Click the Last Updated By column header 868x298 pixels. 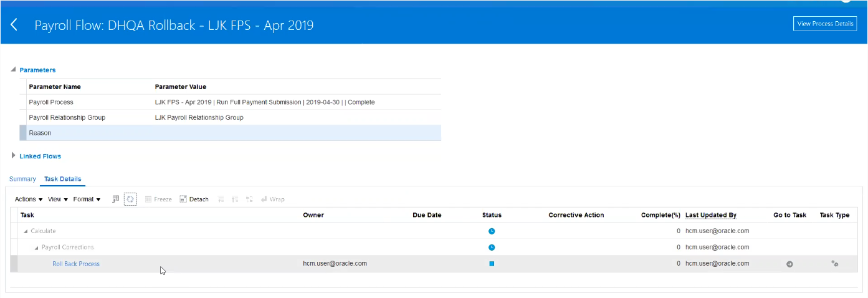pos(711,215)
